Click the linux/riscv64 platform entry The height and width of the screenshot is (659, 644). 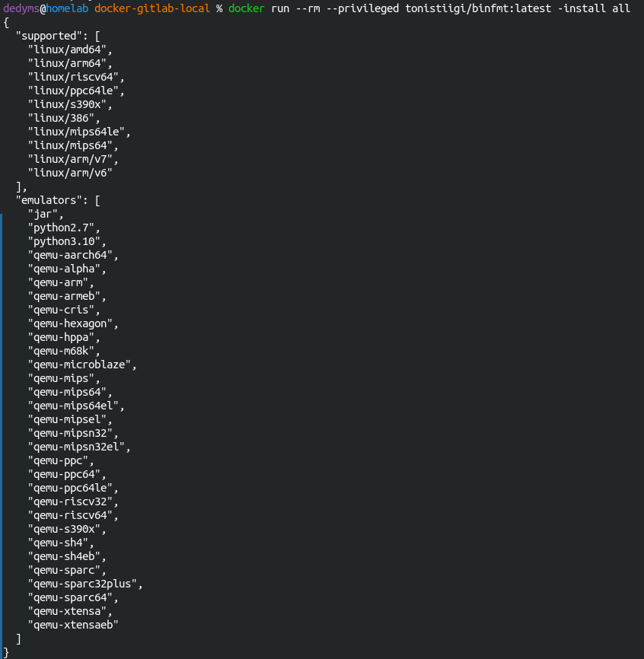(74, 77)
